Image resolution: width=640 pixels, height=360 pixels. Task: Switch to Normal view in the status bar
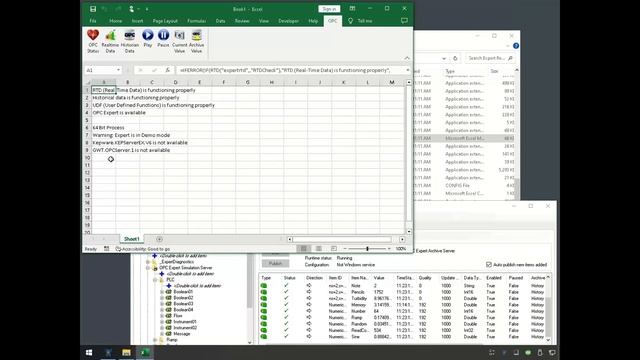303,249
